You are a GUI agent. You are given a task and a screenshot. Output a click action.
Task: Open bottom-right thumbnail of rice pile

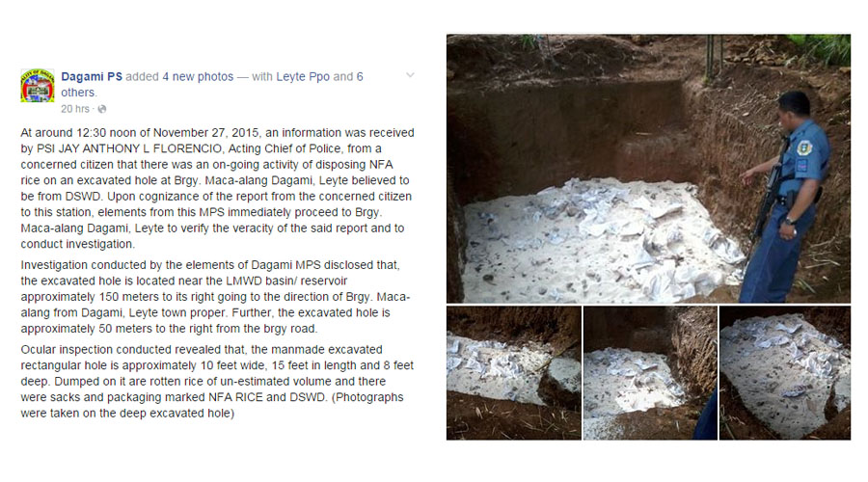[785, 373]
